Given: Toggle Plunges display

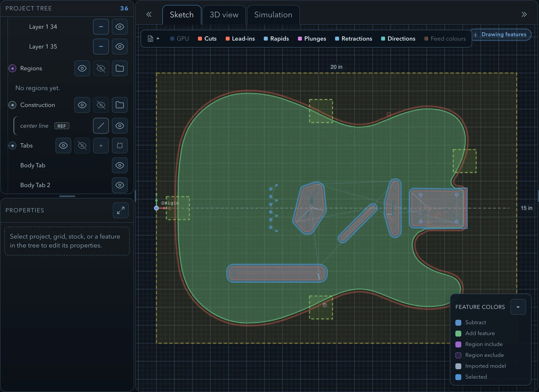Looking at the screenshot, I should [312, 39].
